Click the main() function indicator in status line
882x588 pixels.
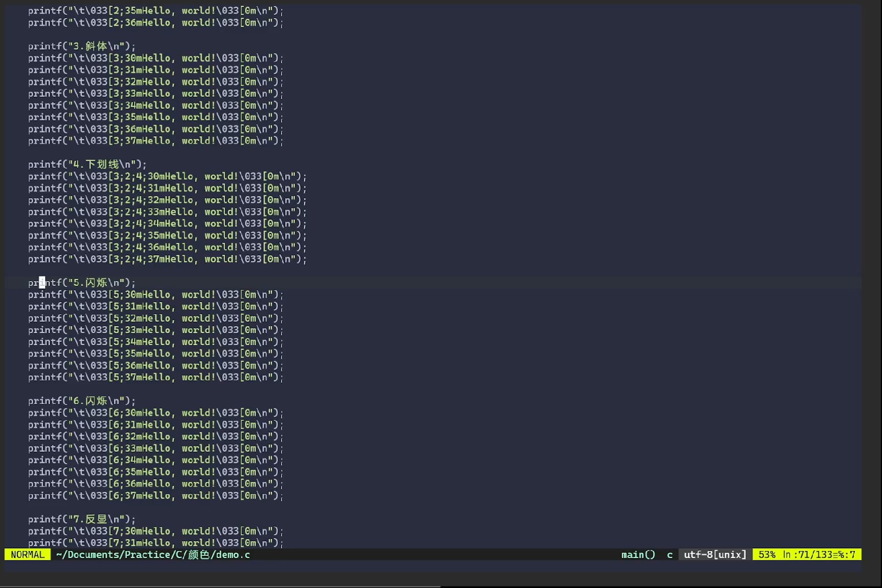click(638, 554)
